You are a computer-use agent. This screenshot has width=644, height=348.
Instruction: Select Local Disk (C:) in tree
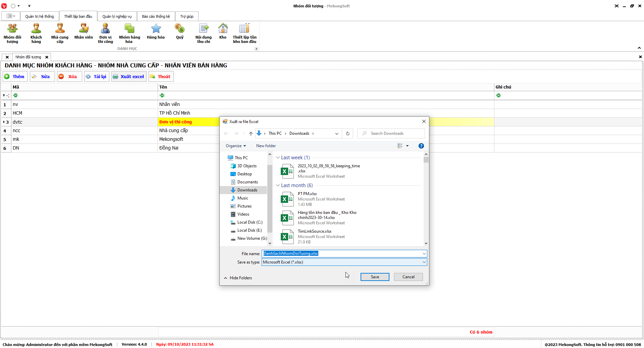(250, 222)
